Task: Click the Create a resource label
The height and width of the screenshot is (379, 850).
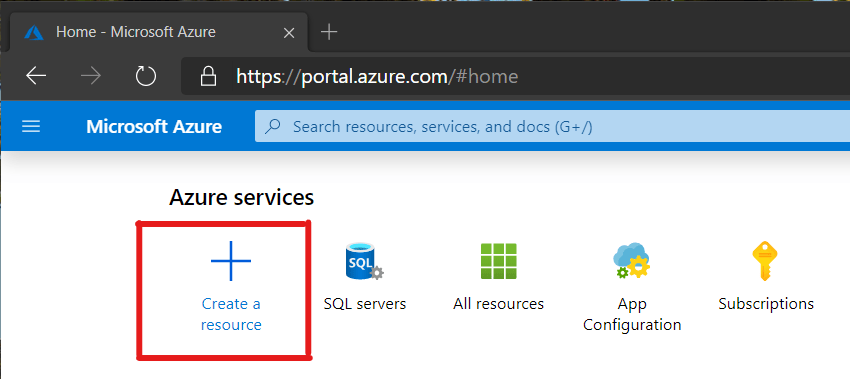Action: coord(231,314)
